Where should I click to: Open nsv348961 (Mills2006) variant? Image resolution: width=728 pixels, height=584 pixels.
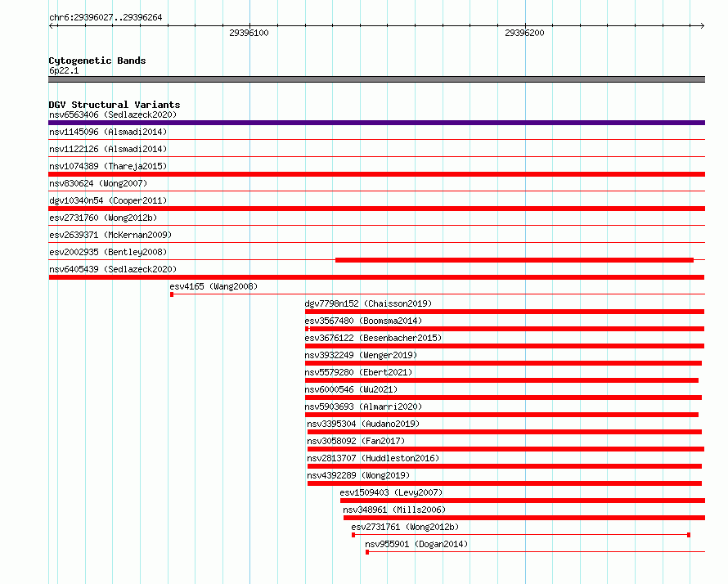point(394,510)
